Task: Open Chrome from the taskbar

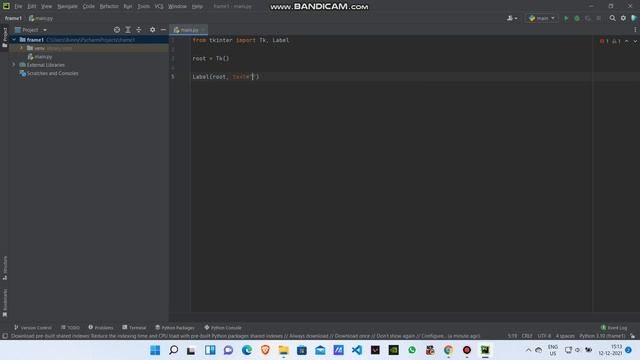Action: click(x=448, y=350)
